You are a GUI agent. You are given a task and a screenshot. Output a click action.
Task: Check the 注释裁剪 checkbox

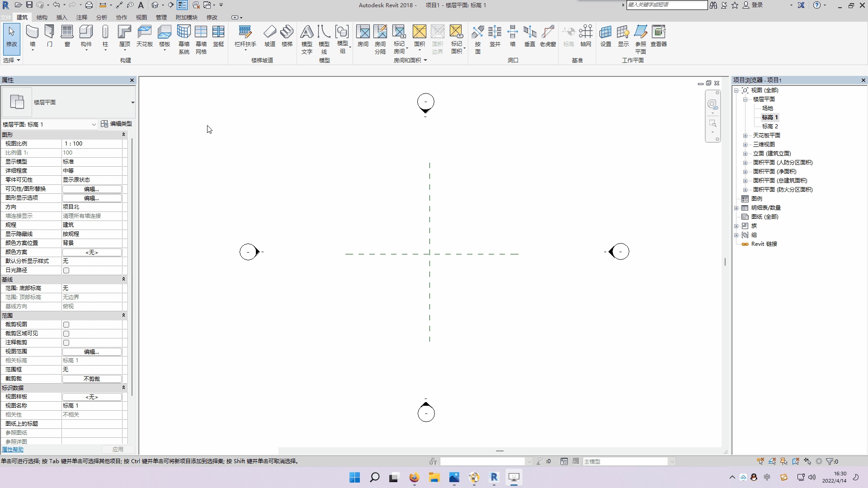pos(66,343)
